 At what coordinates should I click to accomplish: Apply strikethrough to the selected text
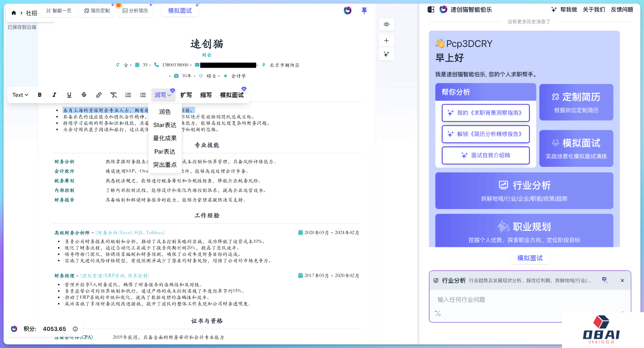(84, 95)
